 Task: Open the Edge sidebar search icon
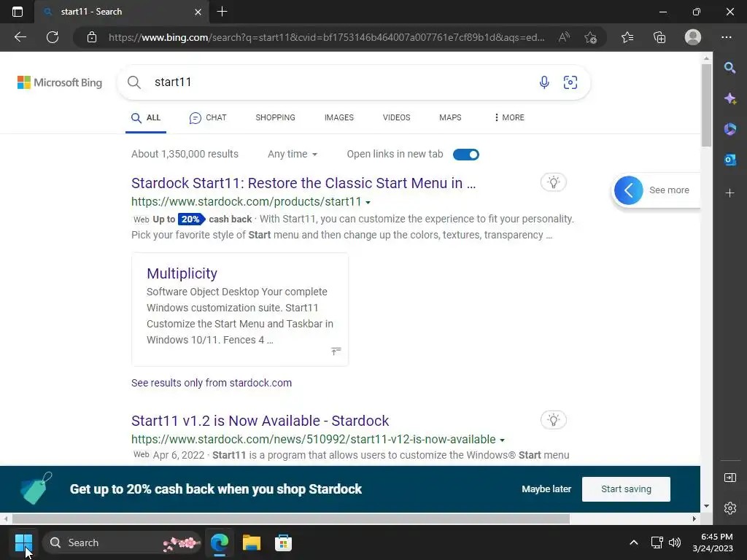[x=729, y=68]
